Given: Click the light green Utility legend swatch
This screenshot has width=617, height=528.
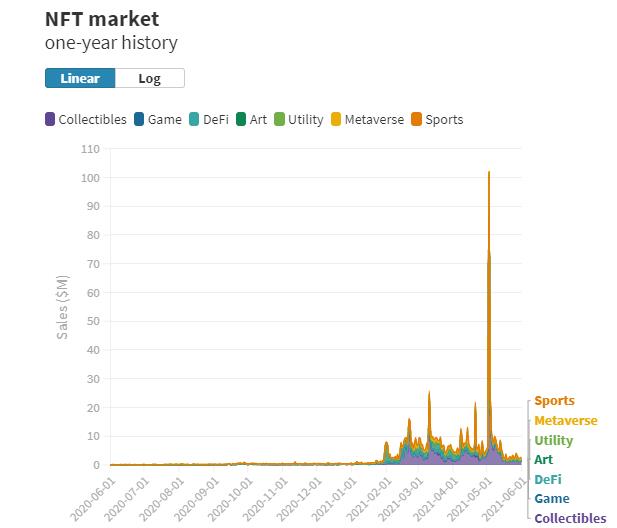Looking at the screenshot, I should point(280,120).
